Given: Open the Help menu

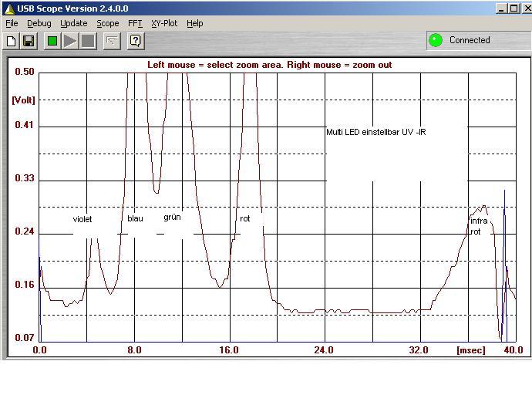Looking at the screenshot, I should 194,23.
